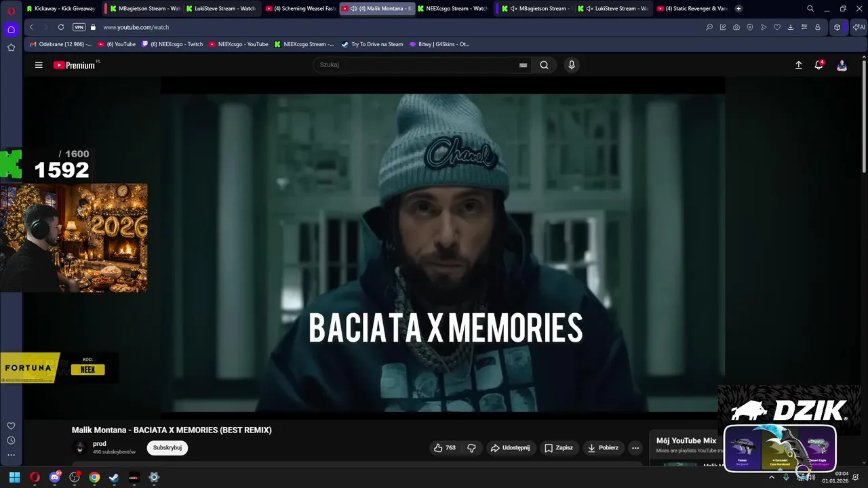Open the YouTube hamburger guide menu
The height and width of the screenshot is (488, 868).
click(x=39, y=65)
